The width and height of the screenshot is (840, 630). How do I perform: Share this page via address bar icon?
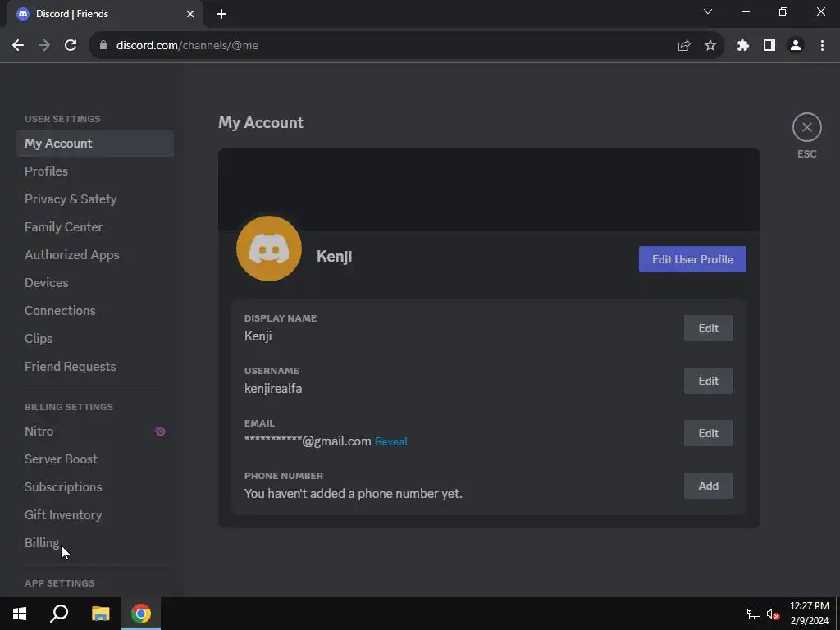click(684, 46)
